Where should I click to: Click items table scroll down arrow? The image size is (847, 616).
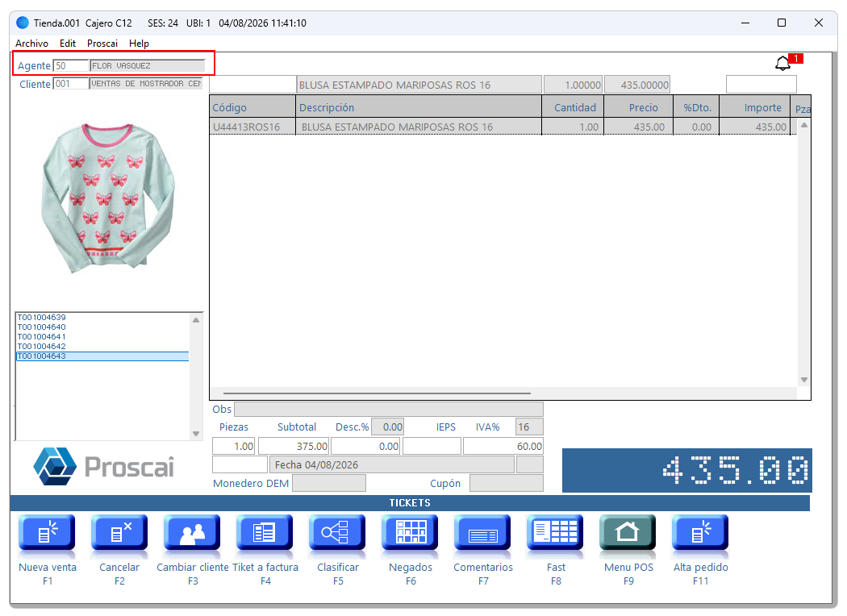(803, 380)
